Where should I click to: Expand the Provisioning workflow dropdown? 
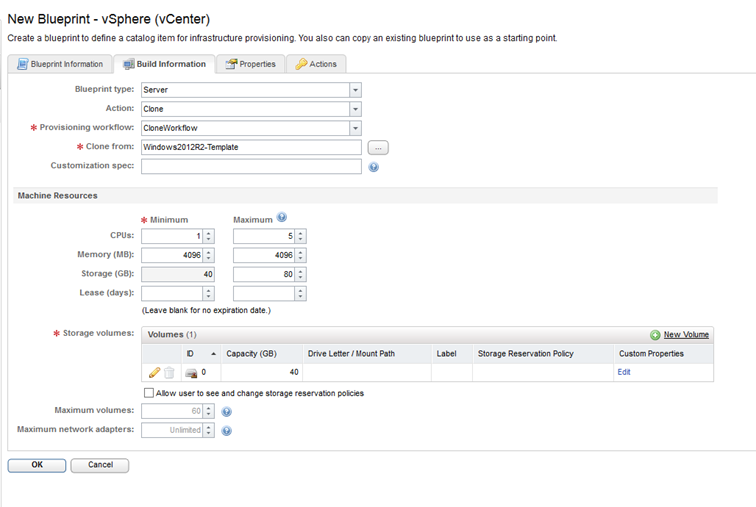click(355, 128)
